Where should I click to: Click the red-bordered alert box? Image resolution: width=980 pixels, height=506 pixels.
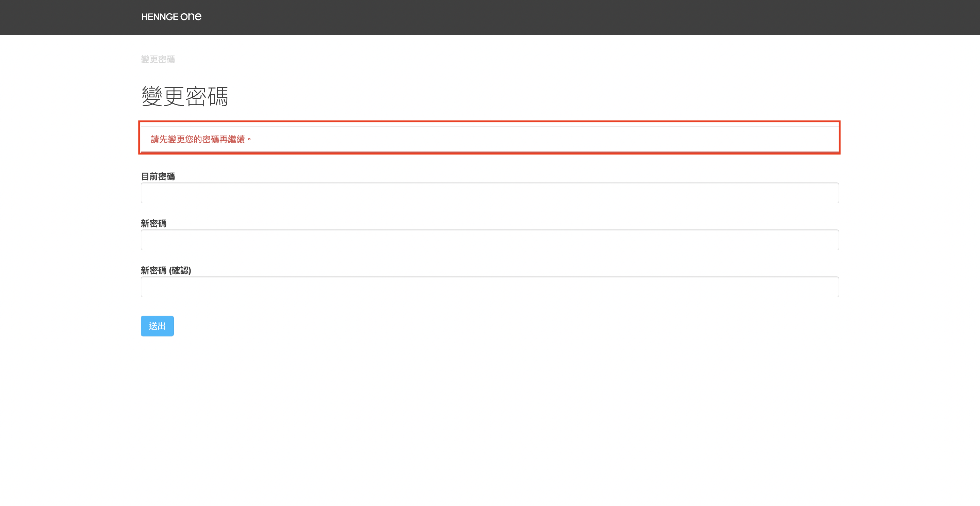point(489,138)
